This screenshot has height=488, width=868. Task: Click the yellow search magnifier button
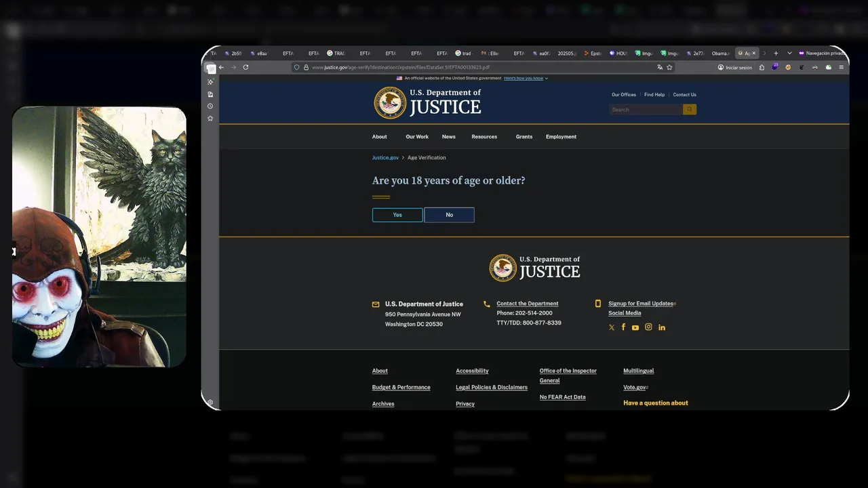pos(690,109)
